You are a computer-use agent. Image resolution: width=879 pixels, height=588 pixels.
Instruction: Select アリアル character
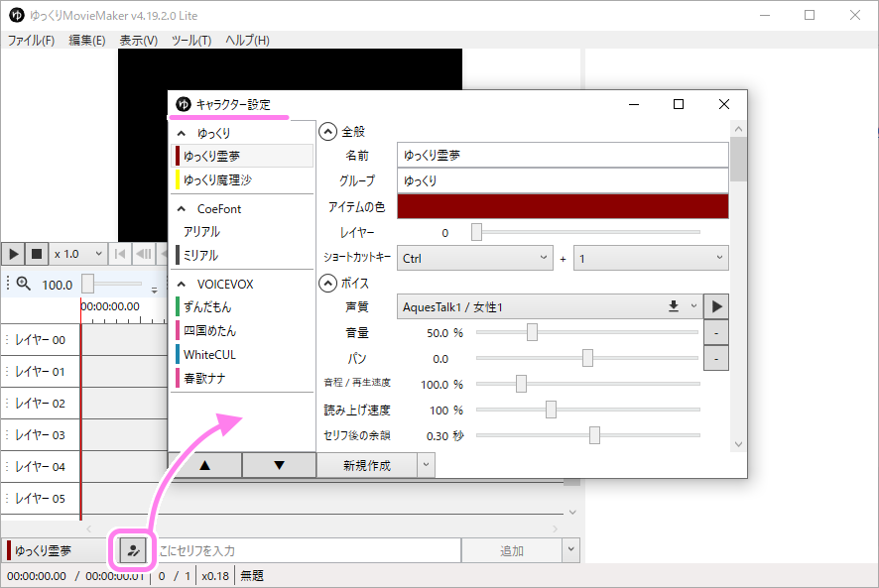tap(242, 231)
